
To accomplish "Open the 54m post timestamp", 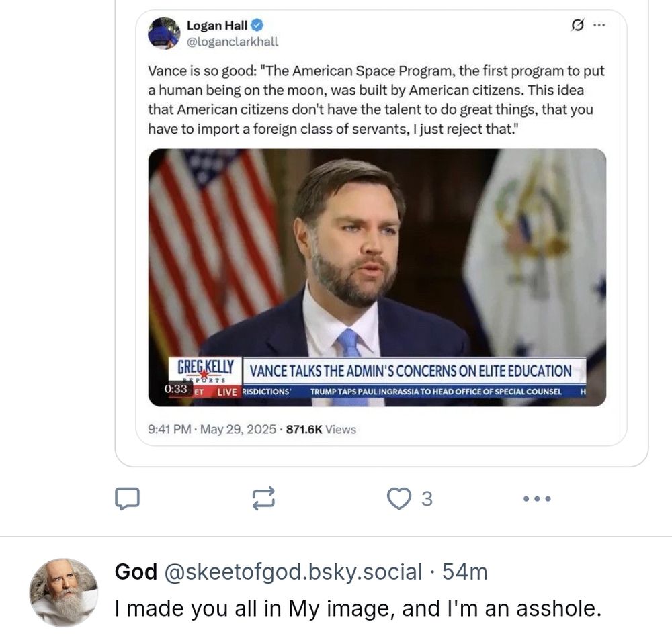I will point(464,572).
